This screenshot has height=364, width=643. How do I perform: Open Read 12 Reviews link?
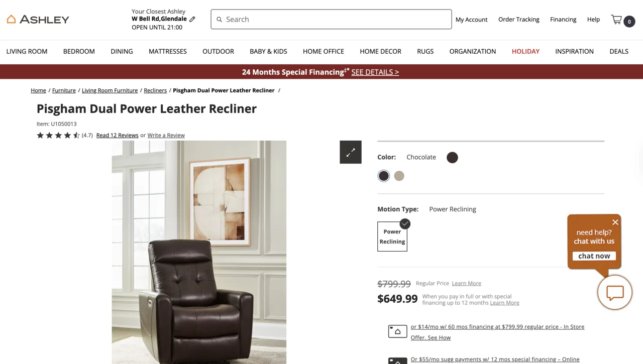click(117, 135)
